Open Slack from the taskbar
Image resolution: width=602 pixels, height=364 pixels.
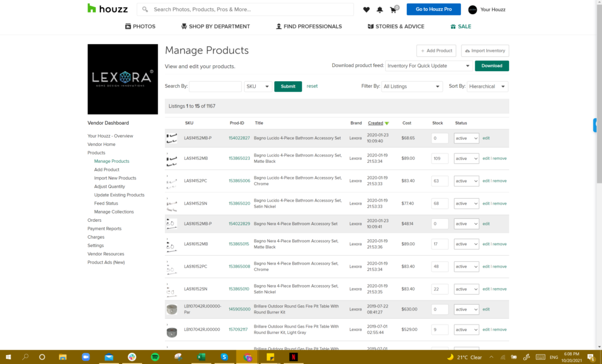coord(132,357)
